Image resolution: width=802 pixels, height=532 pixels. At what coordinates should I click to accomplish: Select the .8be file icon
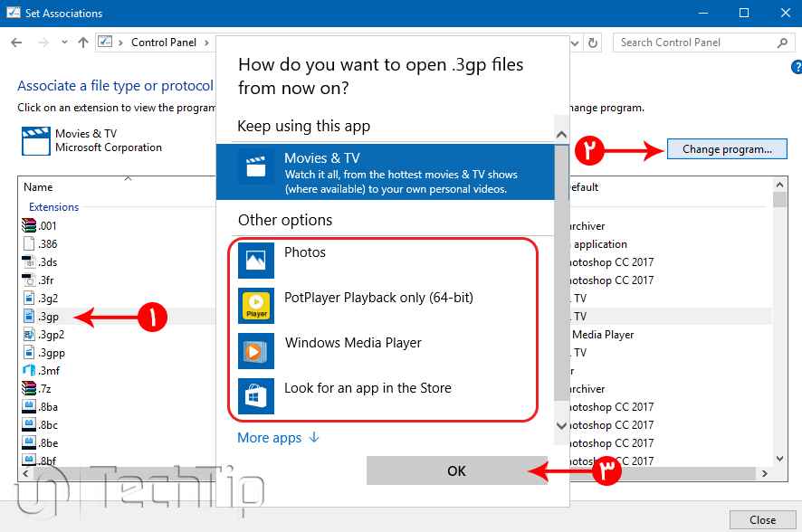click(x=29, y=443)
